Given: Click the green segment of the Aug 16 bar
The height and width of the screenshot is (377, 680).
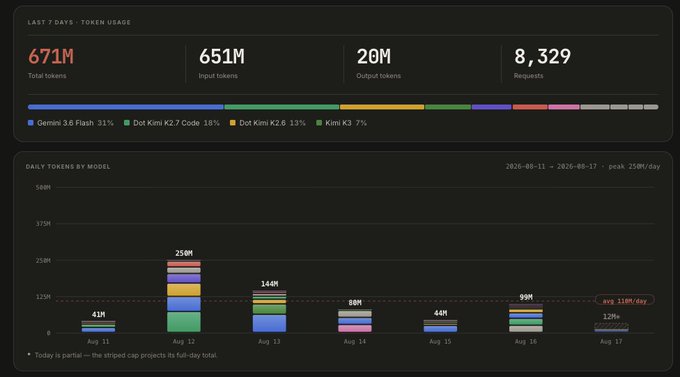Looking at the screenshot, I should pos(526,322).
